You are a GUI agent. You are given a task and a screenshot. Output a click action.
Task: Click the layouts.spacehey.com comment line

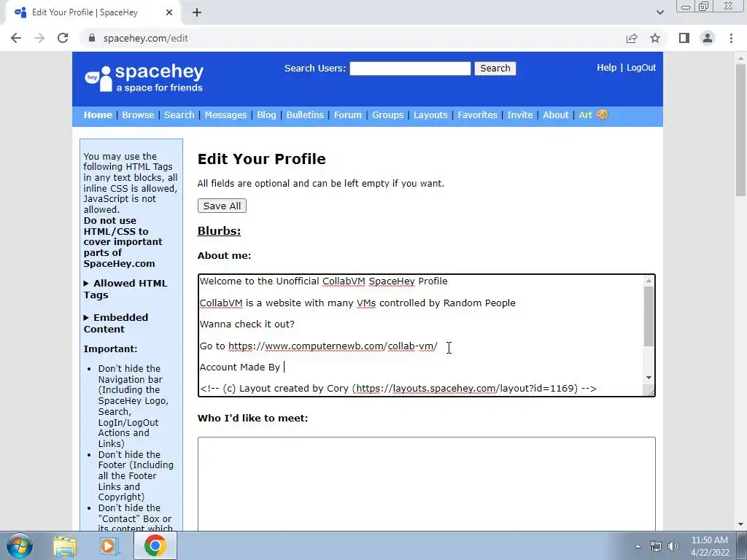click(398, 389)
